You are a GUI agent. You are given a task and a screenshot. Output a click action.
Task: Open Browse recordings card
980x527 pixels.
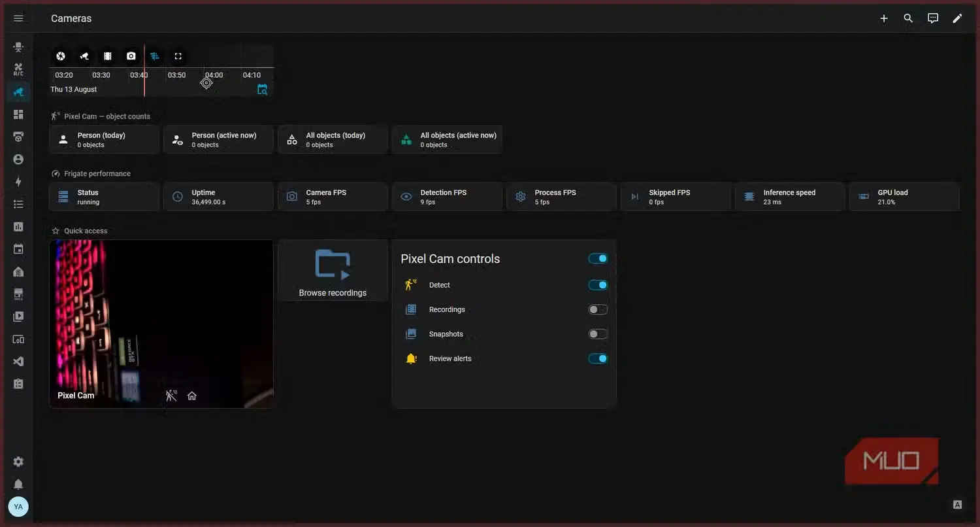(x=333, y=271)
